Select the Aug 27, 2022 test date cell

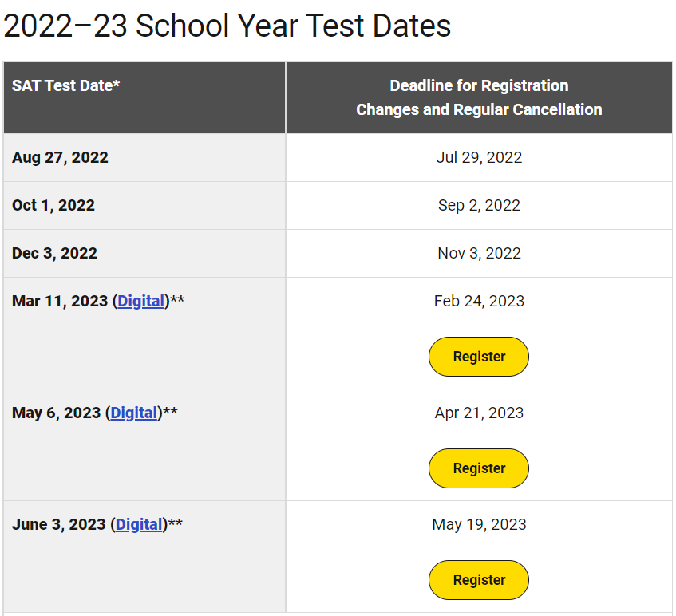[x=60, y=157]
